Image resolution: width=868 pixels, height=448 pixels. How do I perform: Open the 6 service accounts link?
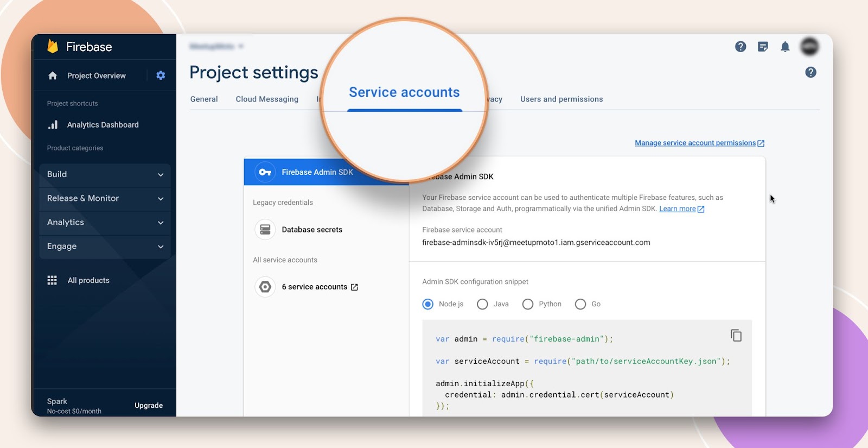coord(314,287)
